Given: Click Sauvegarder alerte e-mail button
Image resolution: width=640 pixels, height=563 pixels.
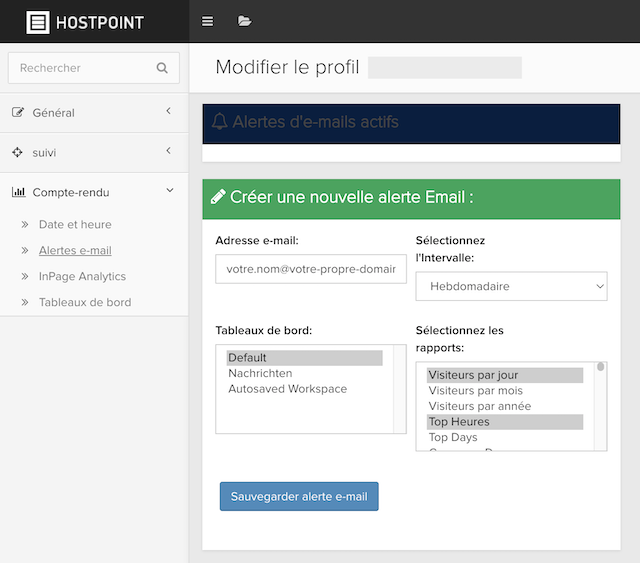Looking at the screenshot, I should (299, 496).
